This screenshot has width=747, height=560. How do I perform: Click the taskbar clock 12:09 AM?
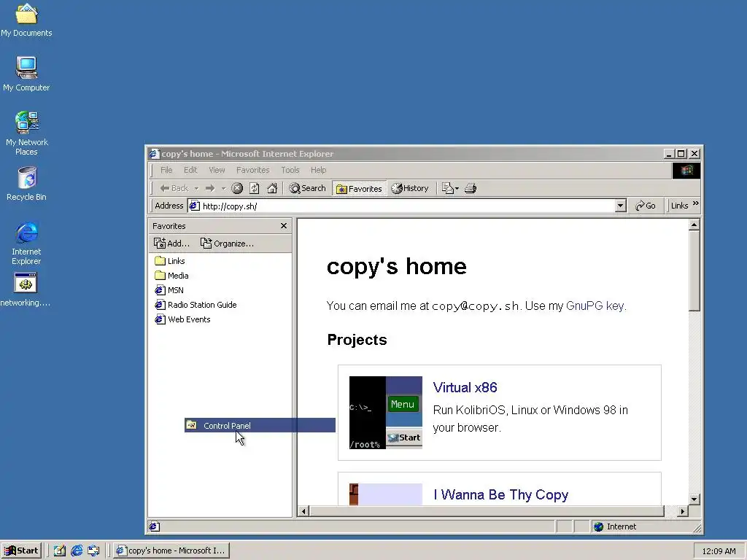pos(719,551)
